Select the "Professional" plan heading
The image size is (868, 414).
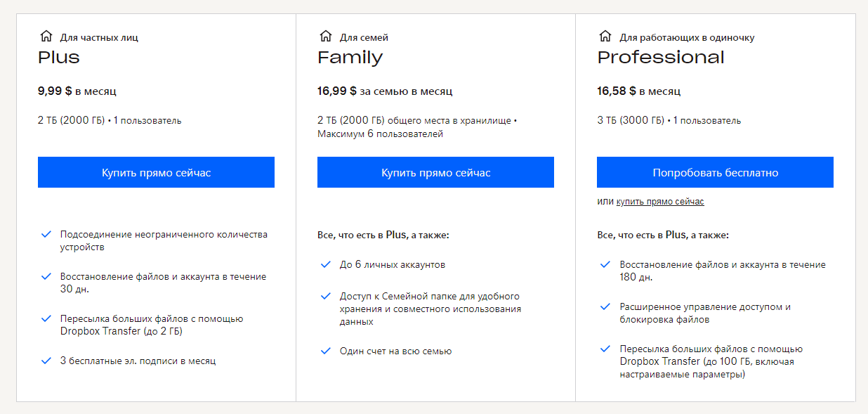pos(660,58)
